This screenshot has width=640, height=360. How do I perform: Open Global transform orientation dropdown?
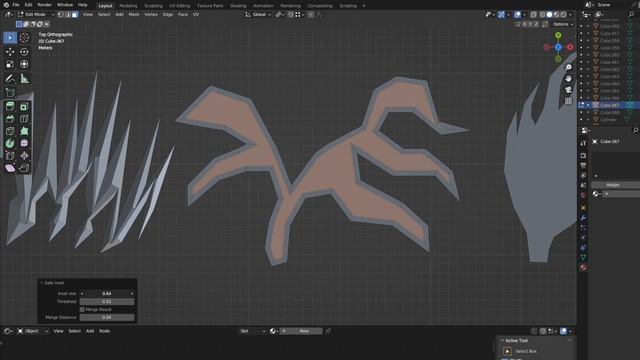[258, 14]
